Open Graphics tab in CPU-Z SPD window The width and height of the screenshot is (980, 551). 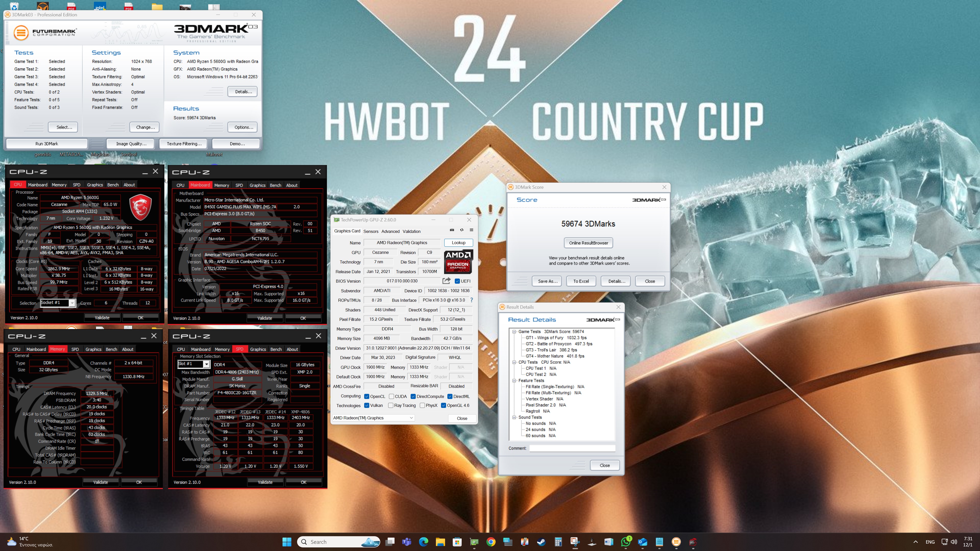[x=258, y=349]
